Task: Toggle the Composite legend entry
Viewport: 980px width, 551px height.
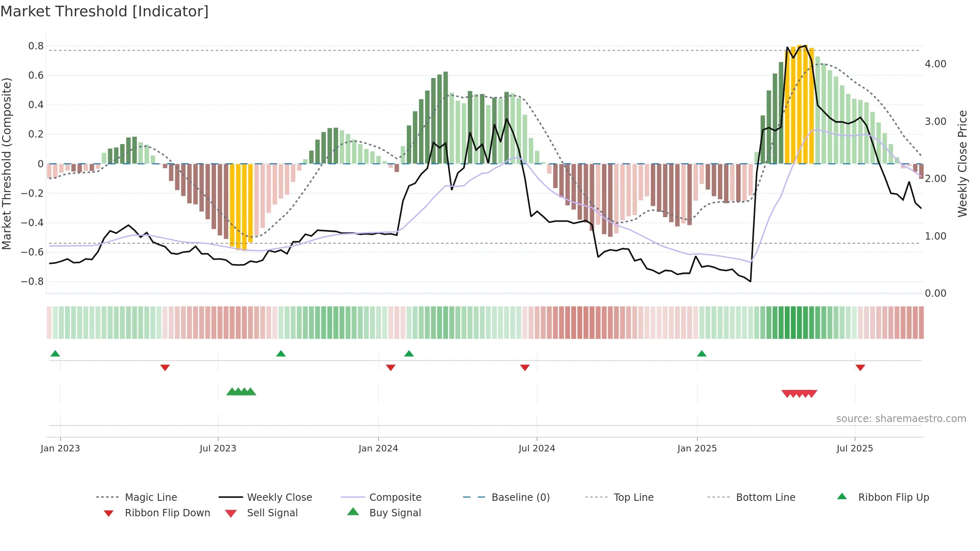Action: 381,497
